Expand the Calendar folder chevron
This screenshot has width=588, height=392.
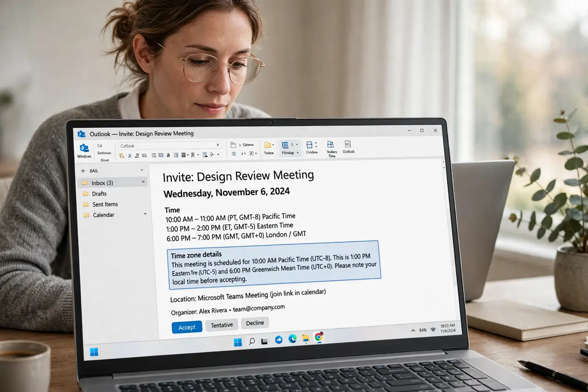point(146,213)
